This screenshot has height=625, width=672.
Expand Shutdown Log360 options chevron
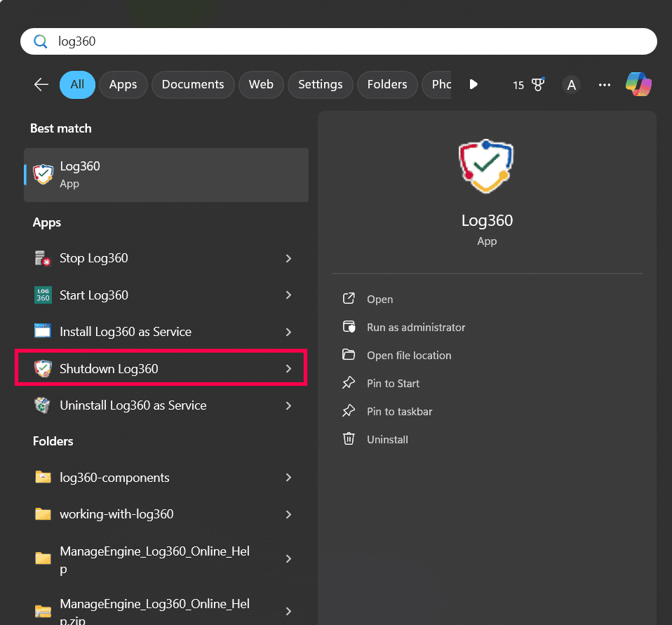tap(288, 369)
